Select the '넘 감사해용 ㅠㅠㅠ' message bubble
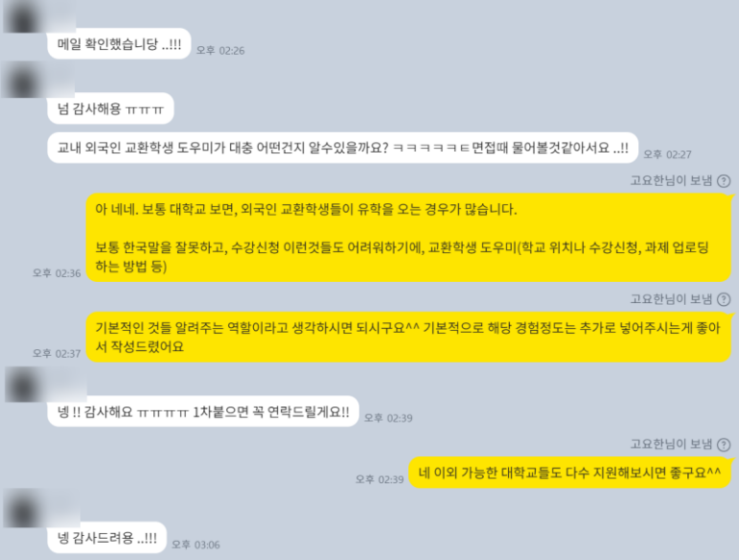Image resolution: width=739 pixels, height=560 pixels. (111, 109)
